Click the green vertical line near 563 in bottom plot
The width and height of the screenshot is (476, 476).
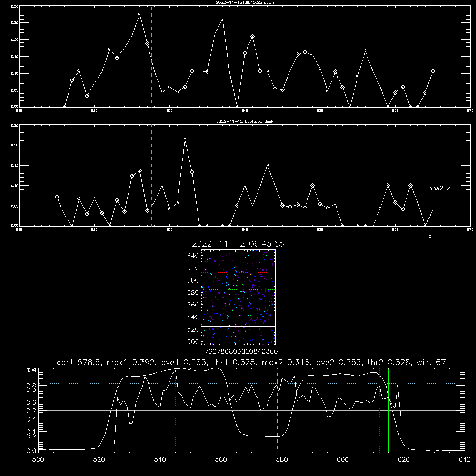click(229, 410)
